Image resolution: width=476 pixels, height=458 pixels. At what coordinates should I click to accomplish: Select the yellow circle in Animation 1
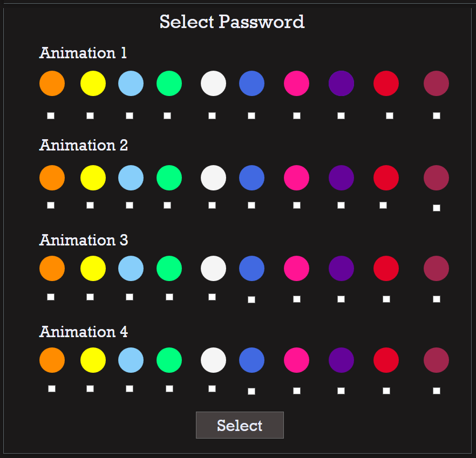(93, 84)
